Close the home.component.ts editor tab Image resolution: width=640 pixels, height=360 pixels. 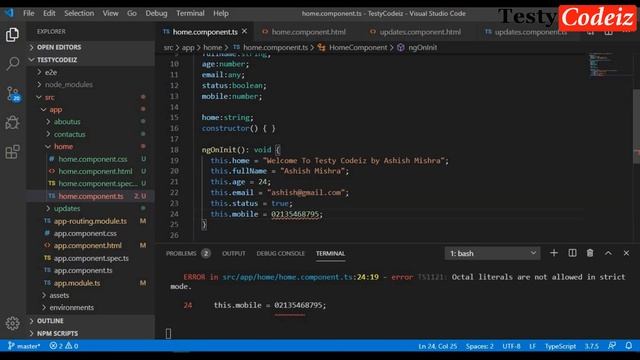(x=244, y=31)
